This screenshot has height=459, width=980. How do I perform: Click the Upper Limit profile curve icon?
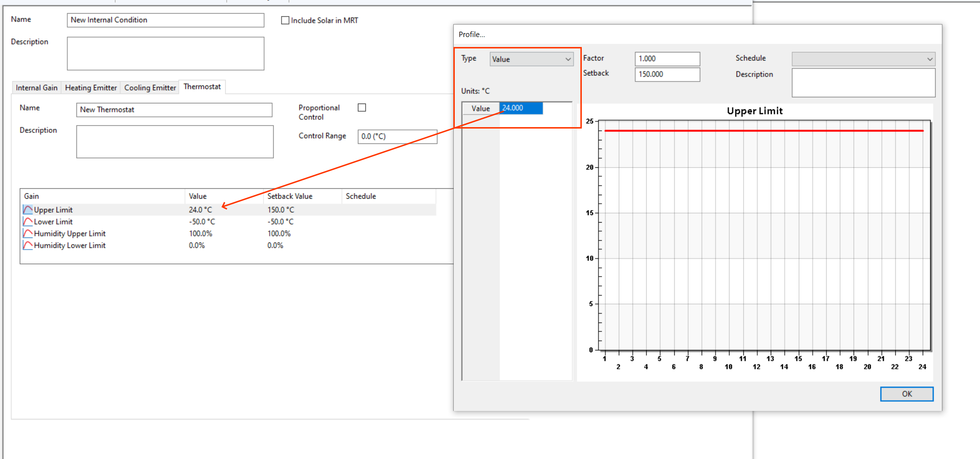28,209
